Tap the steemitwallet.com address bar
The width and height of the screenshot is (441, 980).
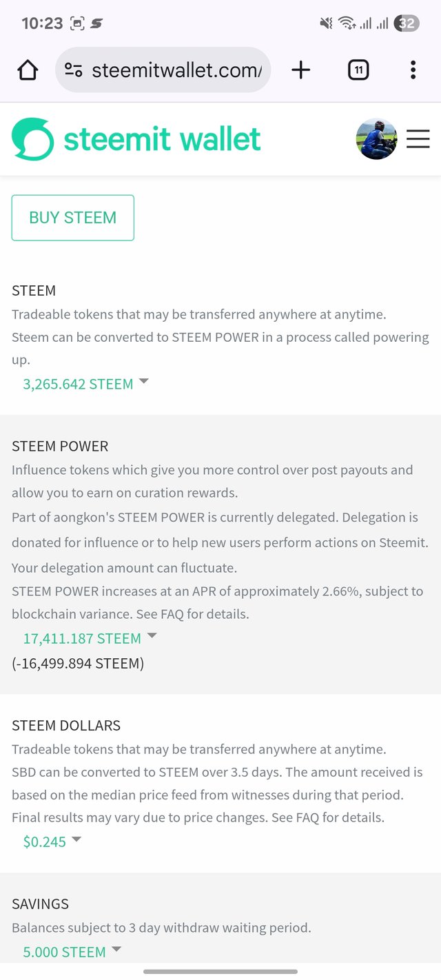pyautogui.click(x=176, y=70)
